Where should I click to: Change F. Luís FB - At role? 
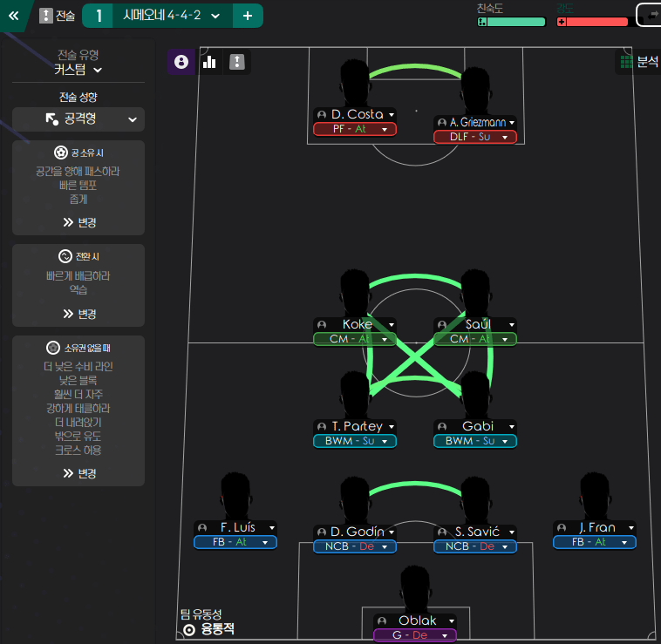tap(235, 542)
